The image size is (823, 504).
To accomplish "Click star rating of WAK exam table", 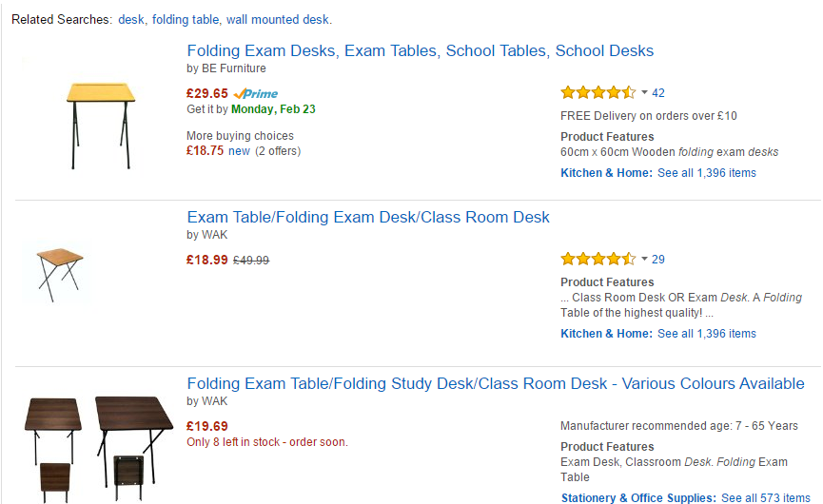I will [x=598, y=259].
